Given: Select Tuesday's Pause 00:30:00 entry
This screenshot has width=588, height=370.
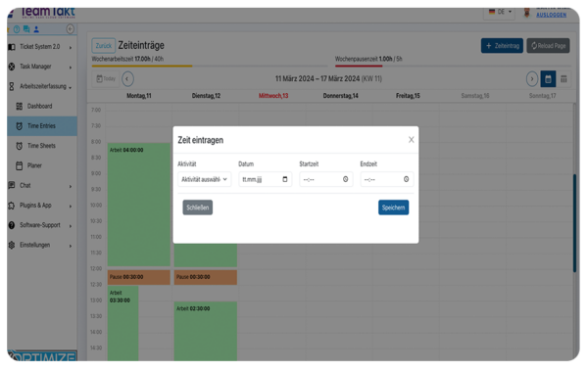Looking at the screenshot, I should (206, 277).
